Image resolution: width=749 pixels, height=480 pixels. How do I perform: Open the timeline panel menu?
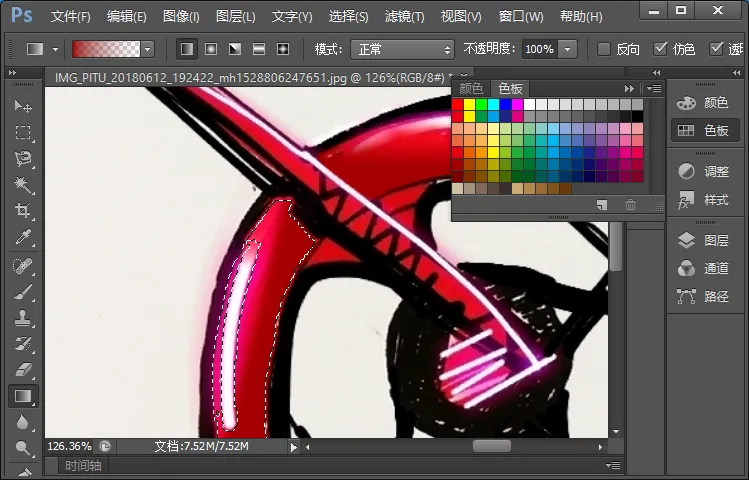tap(613, 465)
